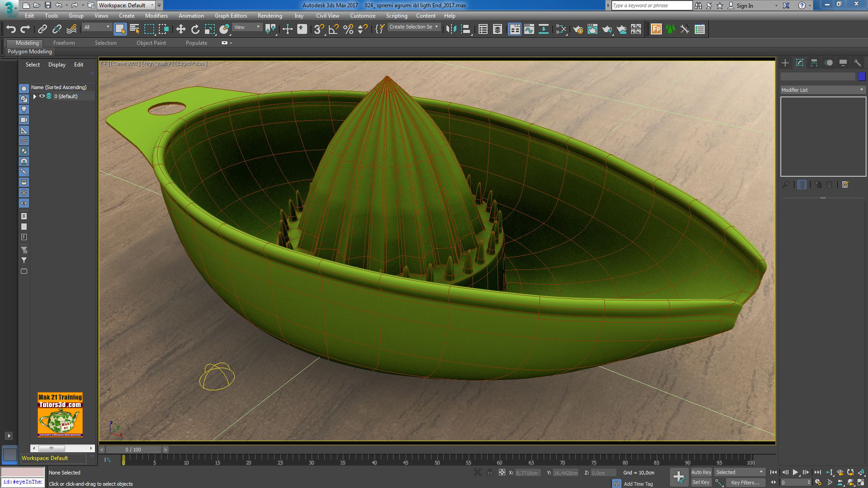Viewport: 868px width, 488px height.
Task: Switch to the Freeform ribbon tab
Action: 64,43
